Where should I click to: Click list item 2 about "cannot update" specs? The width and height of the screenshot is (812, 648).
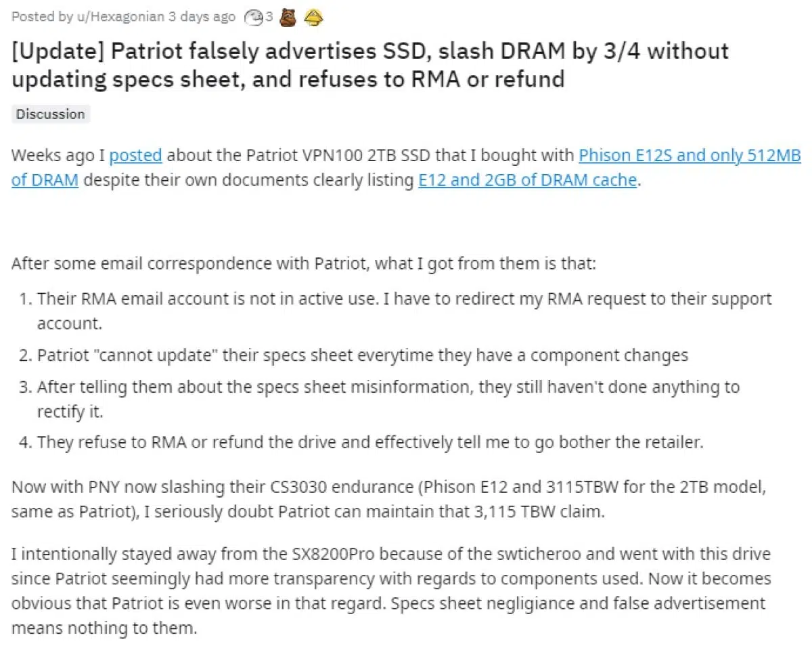[362, 354]
